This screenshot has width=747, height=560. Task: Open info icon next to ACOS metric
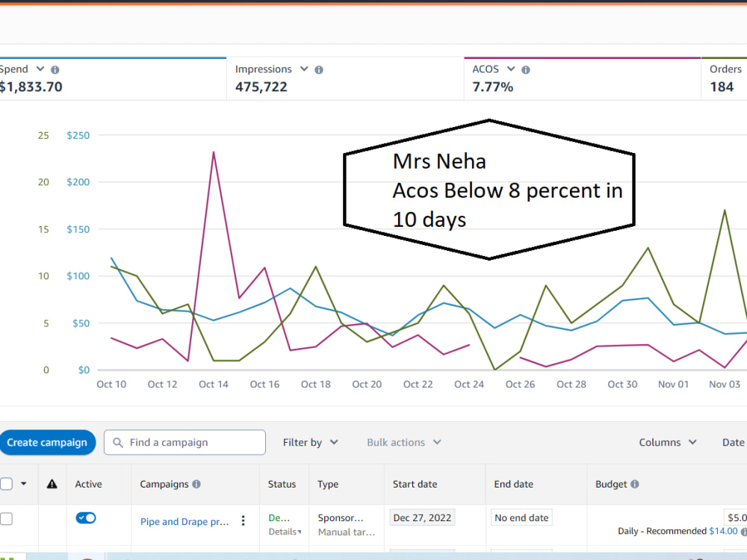526,70
